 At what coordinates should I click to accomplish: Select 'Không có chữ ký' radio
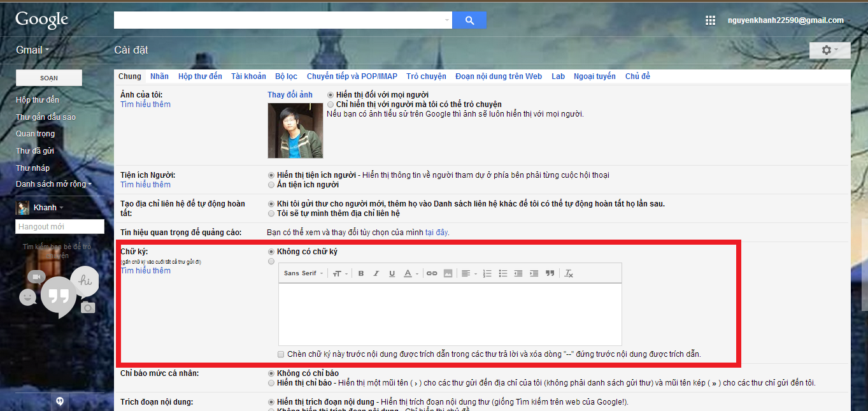[x=272, y=252]
